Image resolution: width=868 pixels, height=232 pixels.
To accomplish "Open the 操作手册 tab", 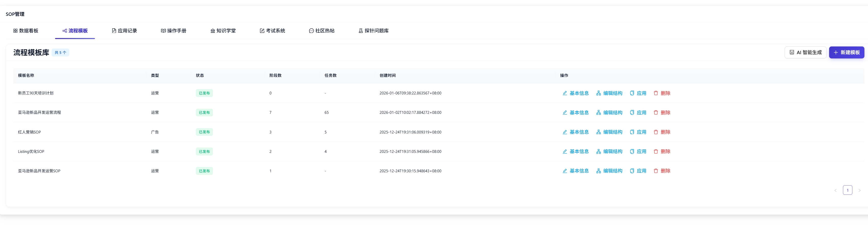I will click(x=174, y=31).
